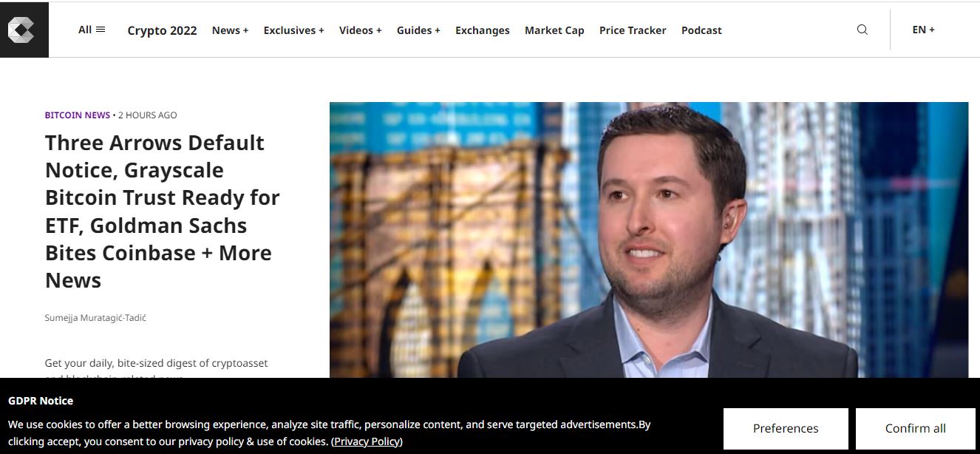Viewport: 980px width, 454px height.
Task: Expand the Guides menu
Action: [418, 30]
